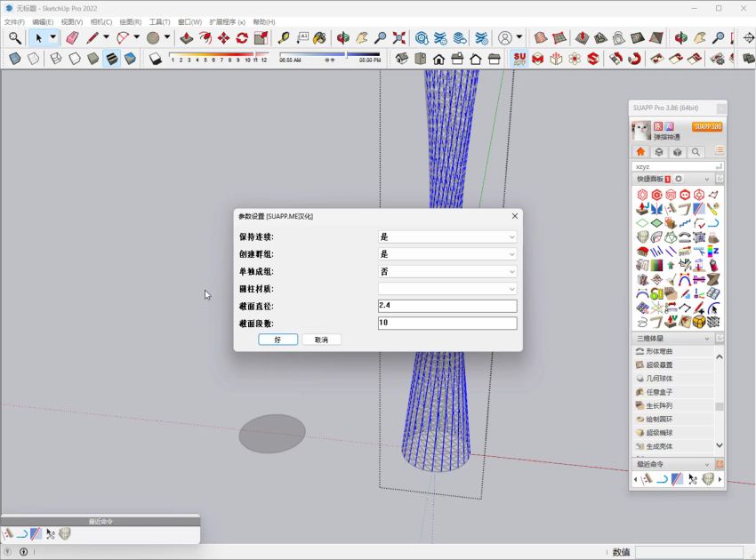Click the Zoom Extents tool
This screenshot has width=756, height=560.
pyautogui.click(x=398, y=37)
